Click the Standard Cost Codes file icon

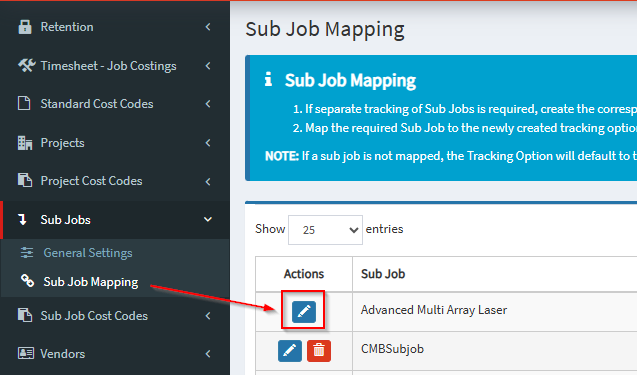pyautogui.click(x=24, y=103)
